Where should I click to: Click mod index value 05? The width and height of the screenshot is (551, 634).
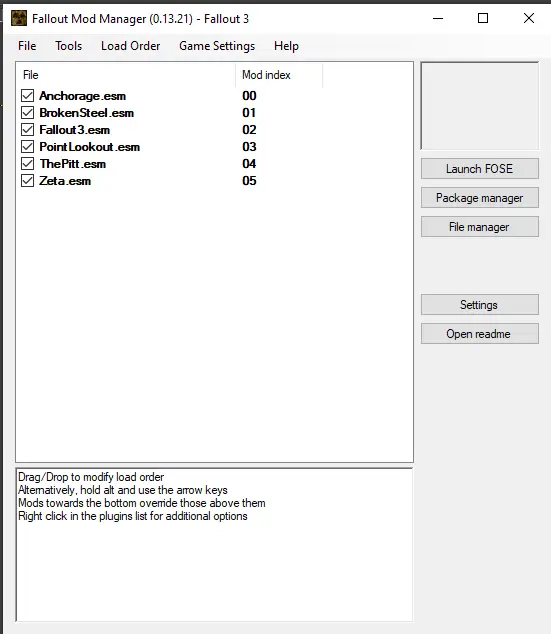click(x=249, y=181)
